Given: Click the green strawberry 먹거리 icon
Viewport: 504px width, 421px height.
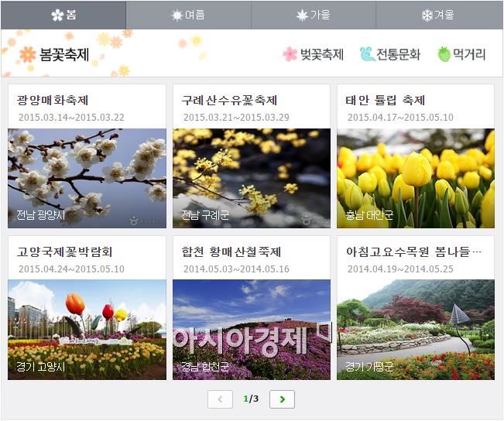Looking at the screenshot, I should pos(444,54).
